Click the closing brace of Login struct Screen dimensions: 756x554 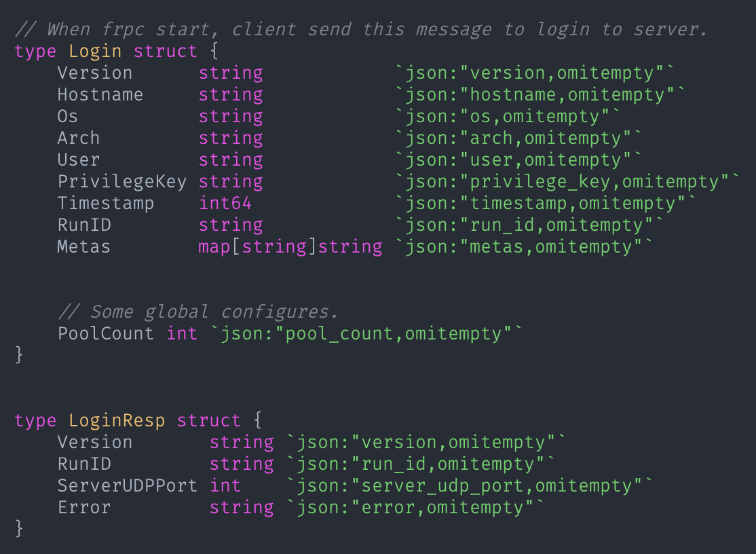(19, 355)
